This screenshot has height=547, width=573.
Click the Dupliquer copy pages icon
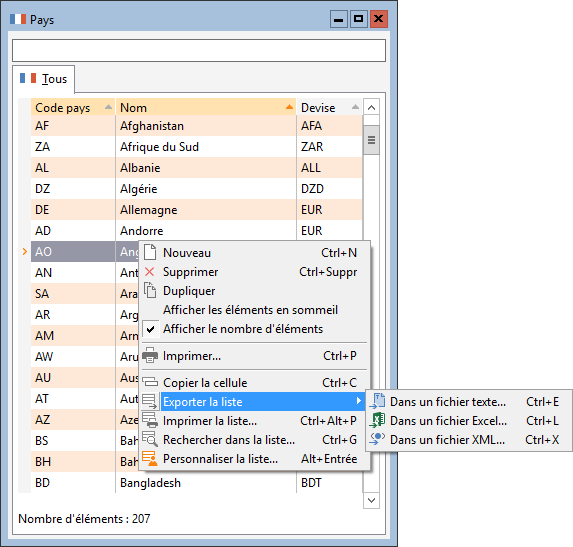click(x=150, y=290)
